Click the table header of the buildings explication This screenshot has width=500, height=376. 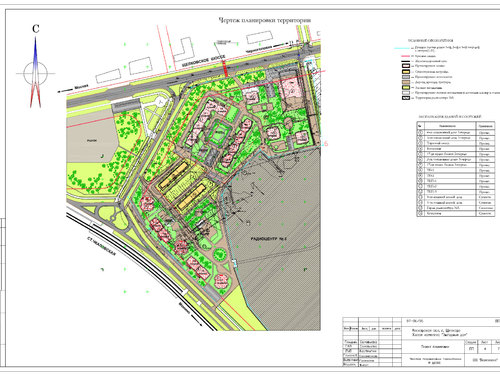pyautogui.click(x=456, y=126)
